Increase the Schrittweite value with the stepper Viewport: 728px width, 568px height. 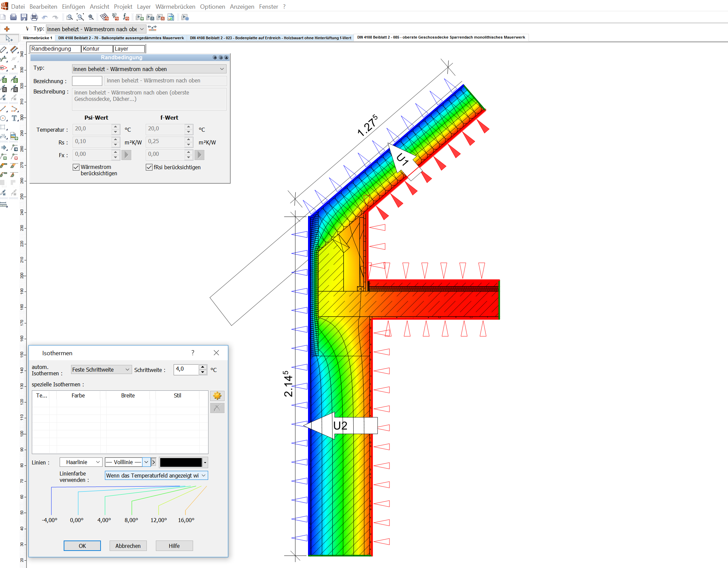click(x=202, y=367)
